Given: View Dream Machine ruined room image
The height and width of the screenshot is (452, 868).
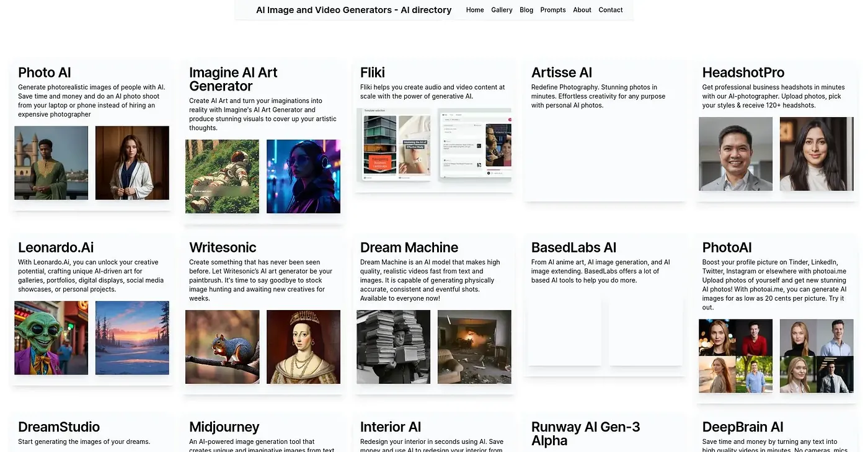Looking at the screenshot, I should 474,347.
